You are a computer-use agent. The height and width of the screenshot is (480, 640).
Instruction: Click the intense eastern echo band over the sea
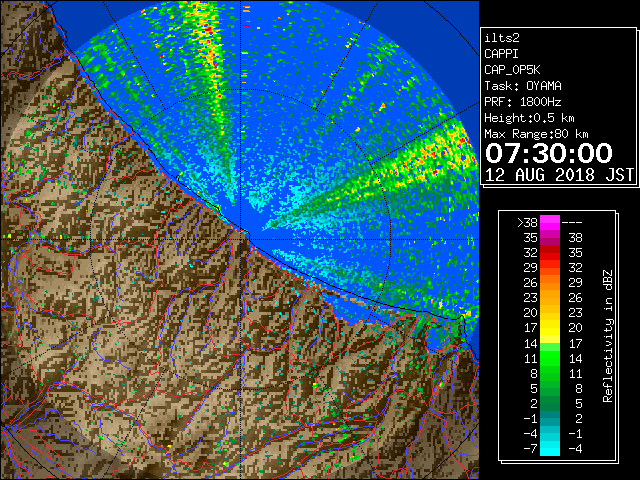(x=424, y=159)
